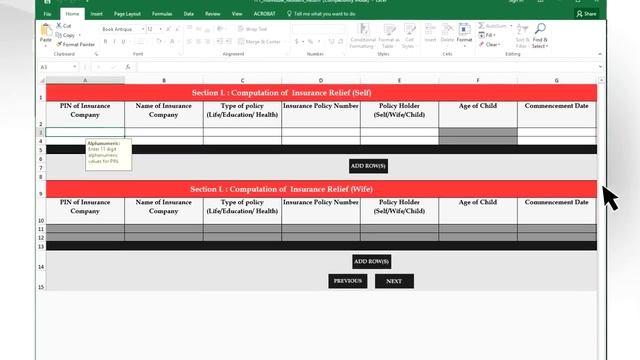Click the AutoSum sigma icon
The width and height of the screenshot is (640, 360).
pos(482,26)
